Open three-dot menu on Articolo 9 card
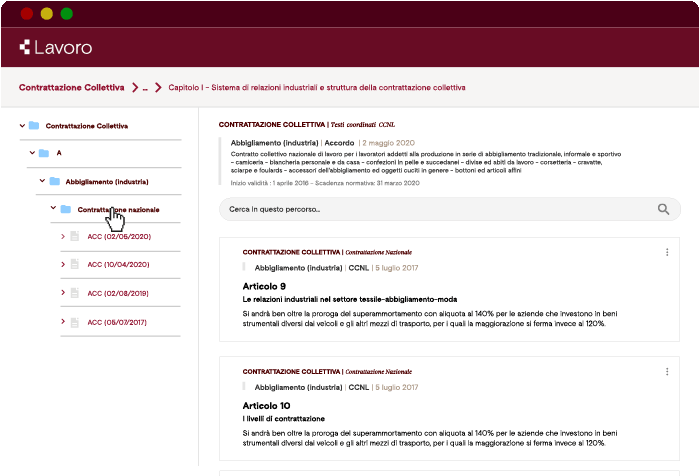 tap(667, 252)
